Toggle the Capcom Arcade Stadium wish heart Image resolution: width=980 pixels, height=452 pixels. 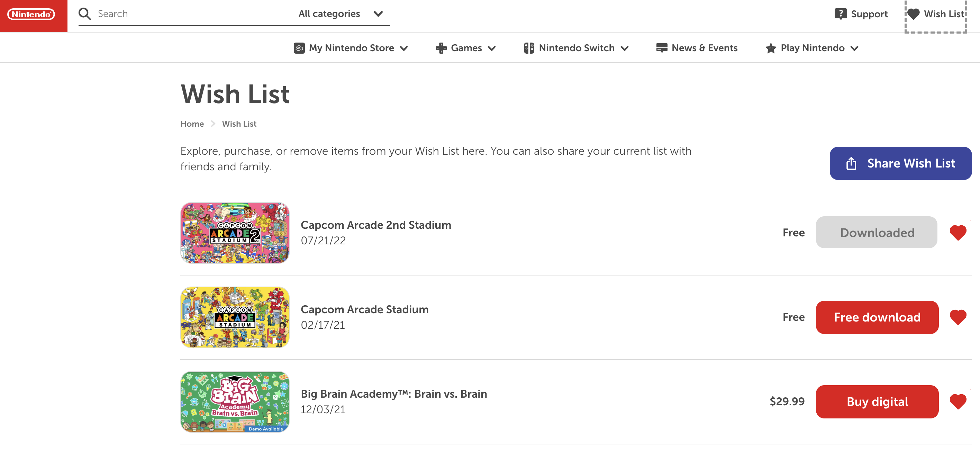tap(958, 317)
